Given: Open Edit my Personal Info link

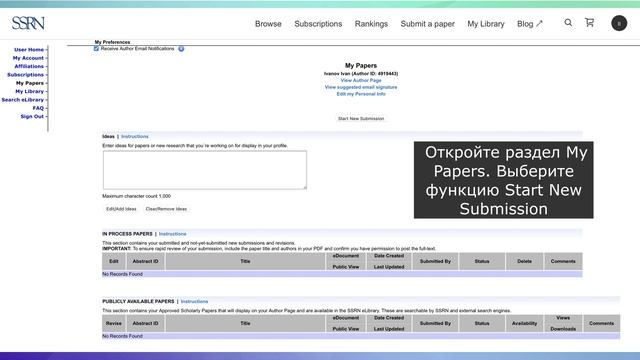Looking at the screenshot, I should [361, 94].
